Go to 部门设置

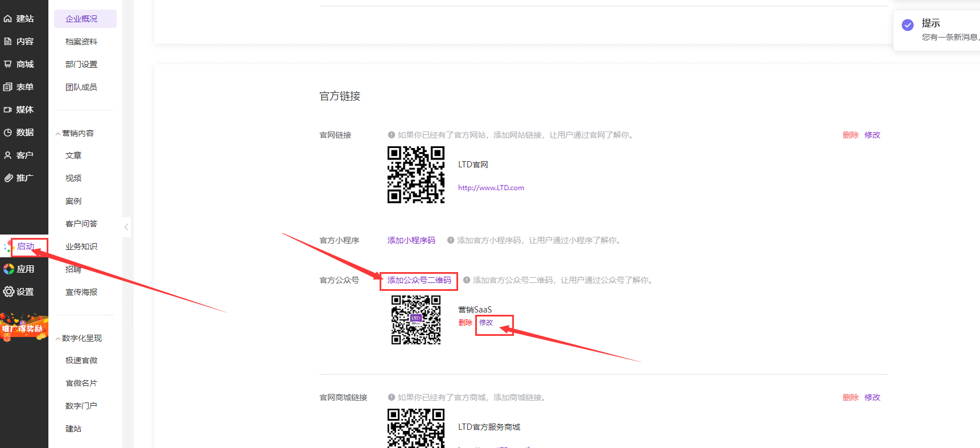click(x=81, y=64)
